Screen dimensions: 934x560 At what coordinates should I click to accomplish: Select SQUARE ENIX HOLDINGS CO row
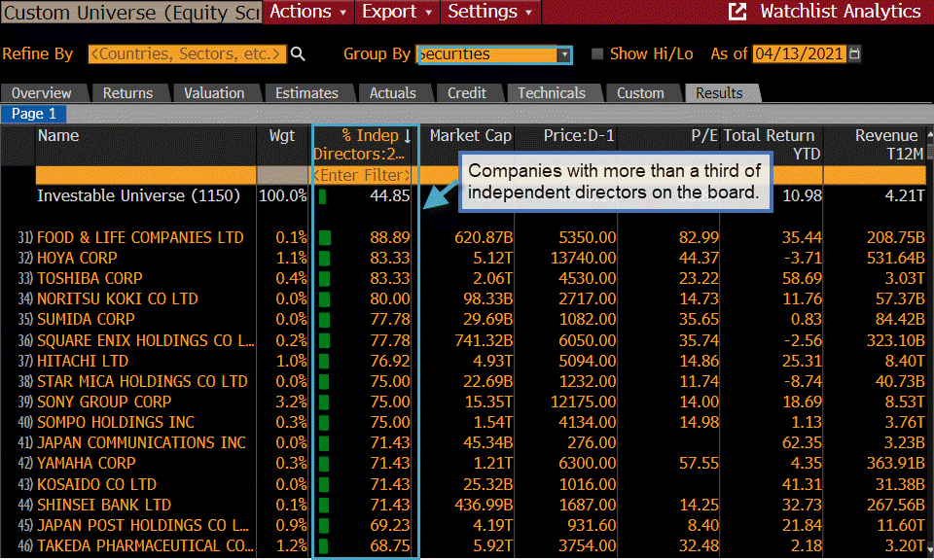click(146, 340)
